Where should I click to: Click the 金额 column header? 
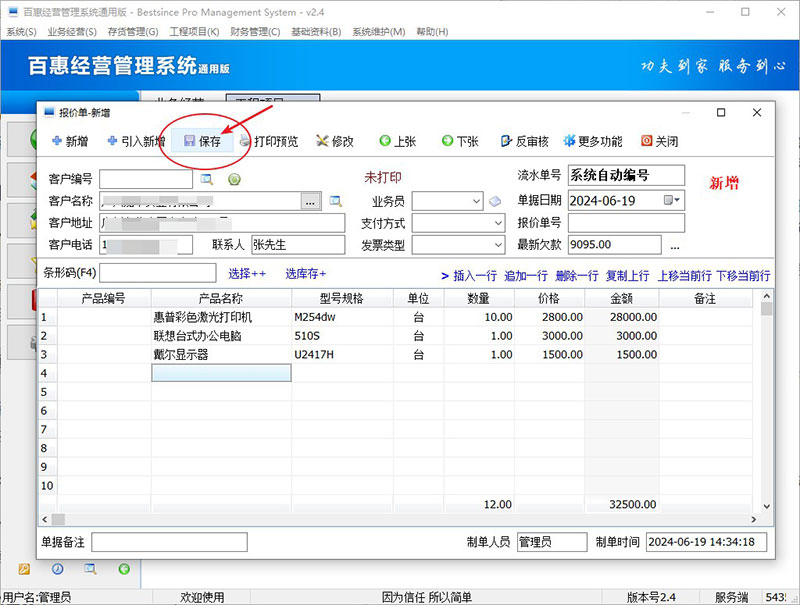click(x=621, y=298)
